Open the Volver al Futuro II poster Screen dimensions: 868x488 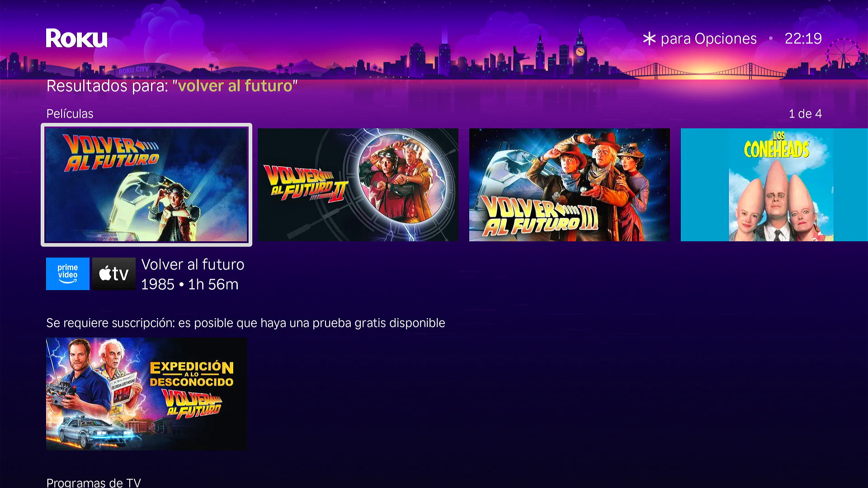click(358, 185)
